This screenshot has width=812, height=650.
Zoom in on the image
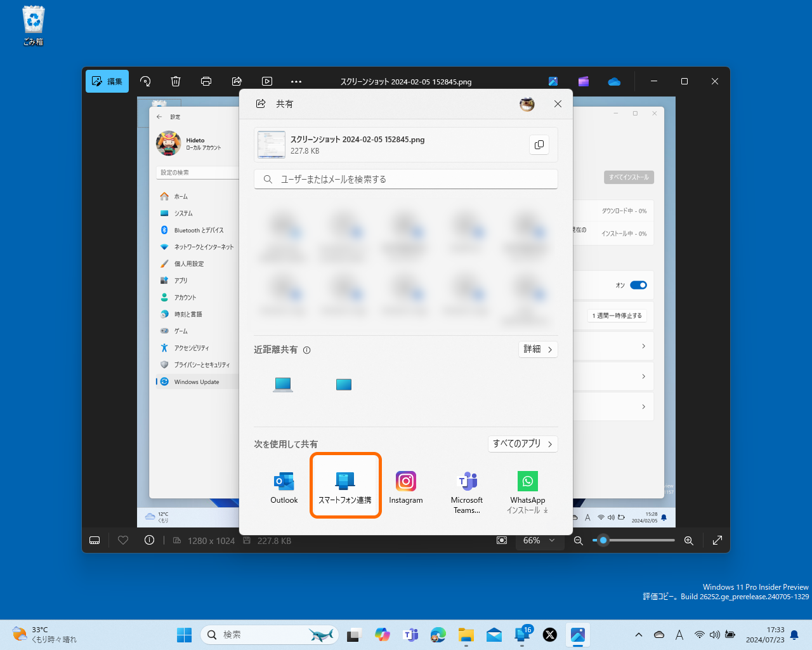point(689,540)
